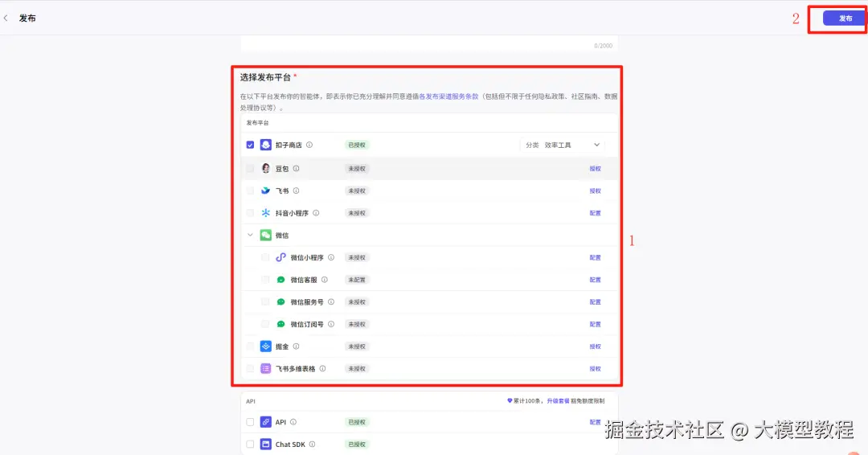
Task: Click the 微信服务号 green icon
Action: pos(280,301)
